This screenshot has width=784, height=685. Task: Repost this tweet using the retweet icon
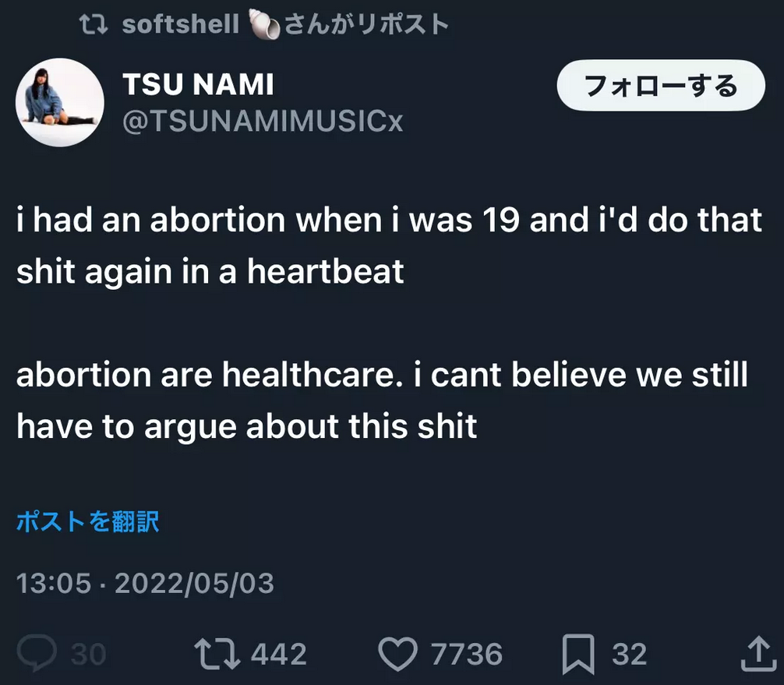coord(216,653)
